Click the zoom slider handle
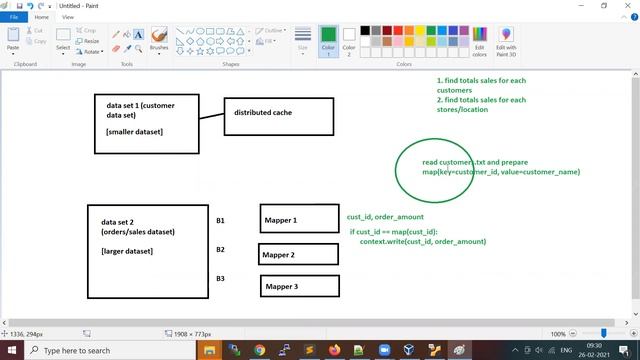 point(603,333)
